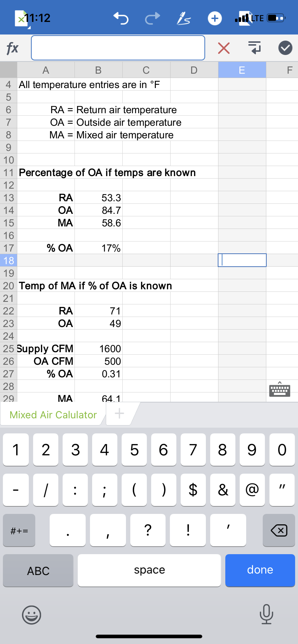Insert line break in cell entry
The width and height of the screenshot is (298, 644).
click(x=254, y=48)
